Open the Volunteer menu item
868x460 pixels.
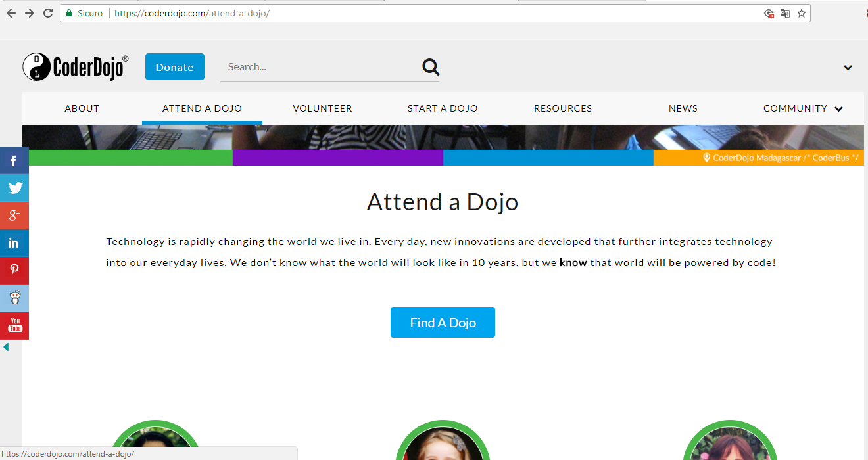[322, 108]
